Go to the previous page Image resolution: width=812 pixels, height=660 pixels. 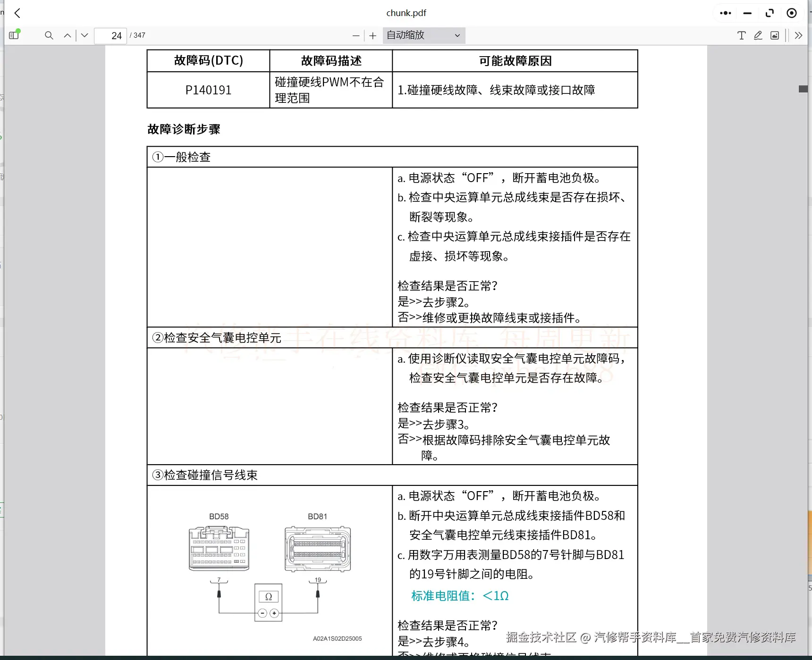[x=68, y=35]
